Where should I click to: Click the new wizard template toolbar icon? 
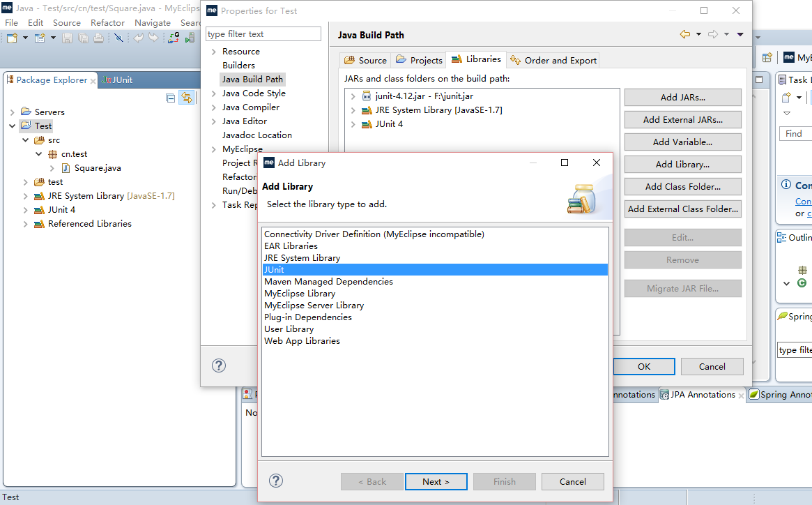tap(40, 38)
